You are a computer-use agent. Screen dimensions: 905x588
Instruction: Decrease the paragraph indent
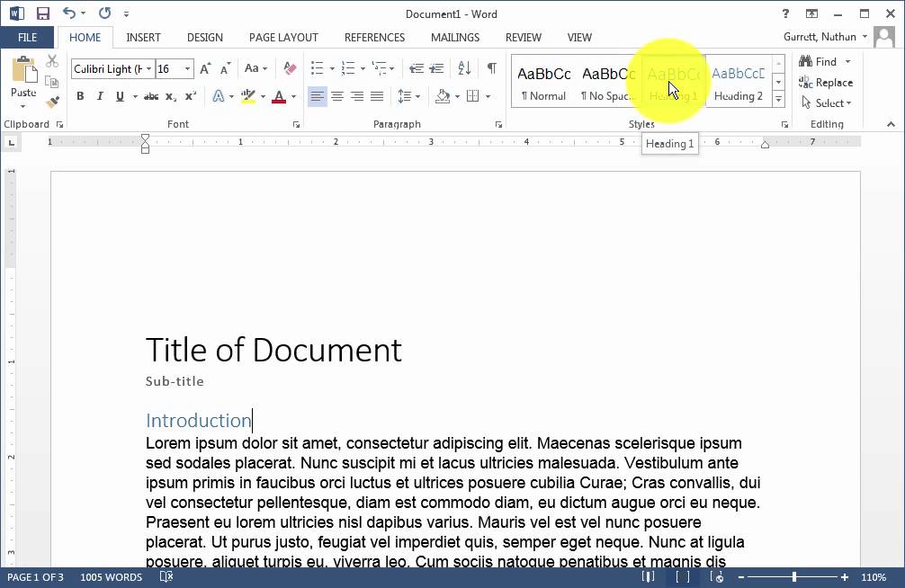pyautogui.click(x=417, y=68)
